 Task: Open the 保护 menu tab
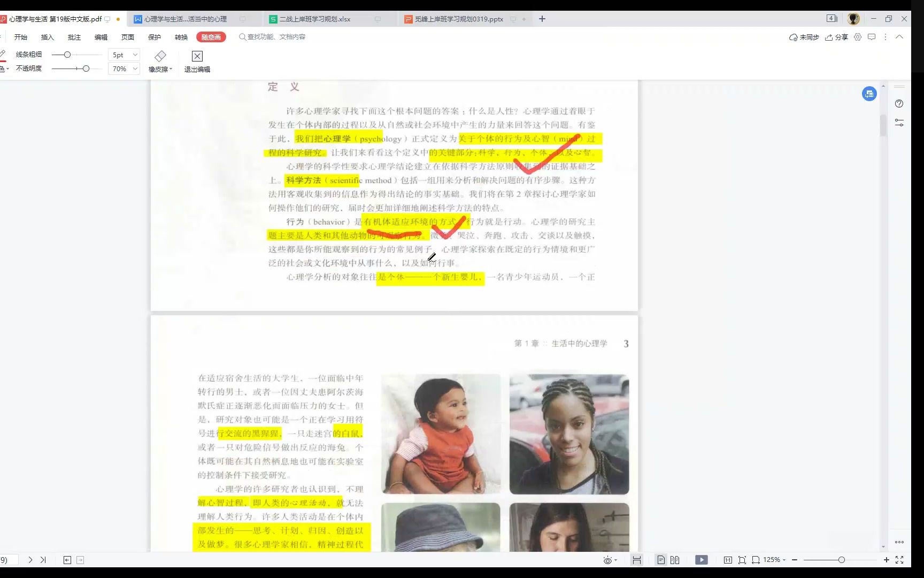point(155,37)
